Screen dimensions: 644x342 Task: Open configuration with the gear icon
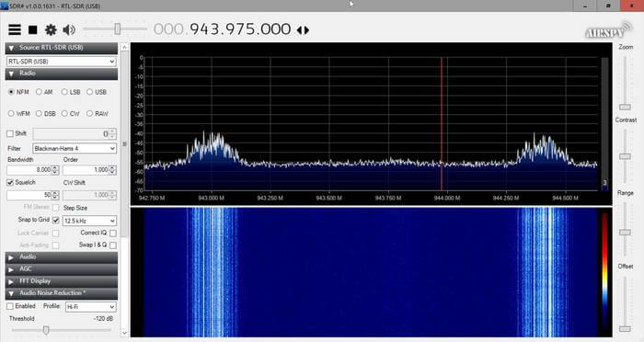[x=51, y=29]
